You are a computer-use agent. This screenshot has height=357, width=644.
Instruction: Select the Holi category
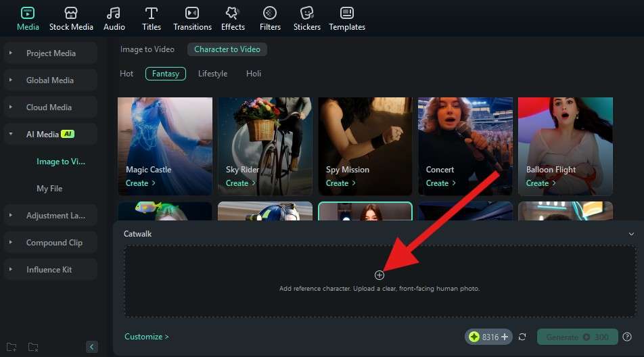[254, 74]
